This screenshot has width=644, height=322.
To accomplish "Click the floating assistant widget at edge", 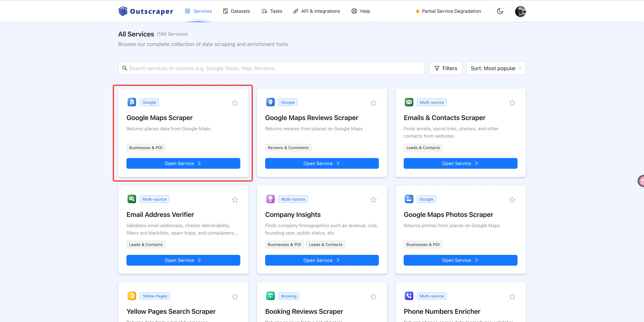I will click(641, 181).
